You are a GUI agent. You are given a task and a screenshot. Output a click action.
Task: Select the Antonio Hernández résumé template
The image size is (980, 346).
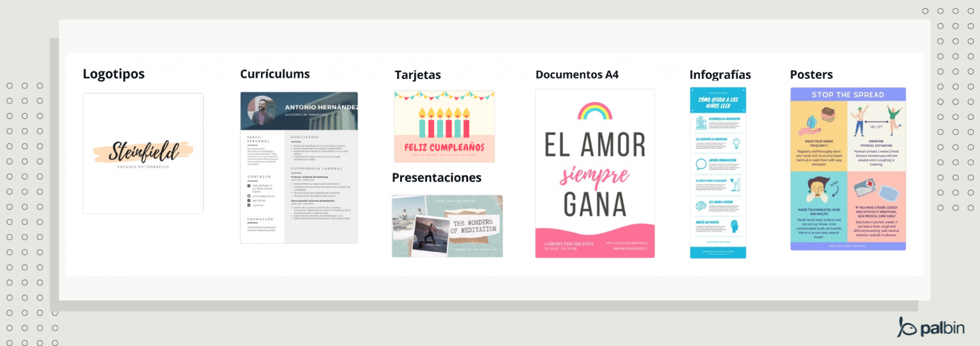click(299, 168)
